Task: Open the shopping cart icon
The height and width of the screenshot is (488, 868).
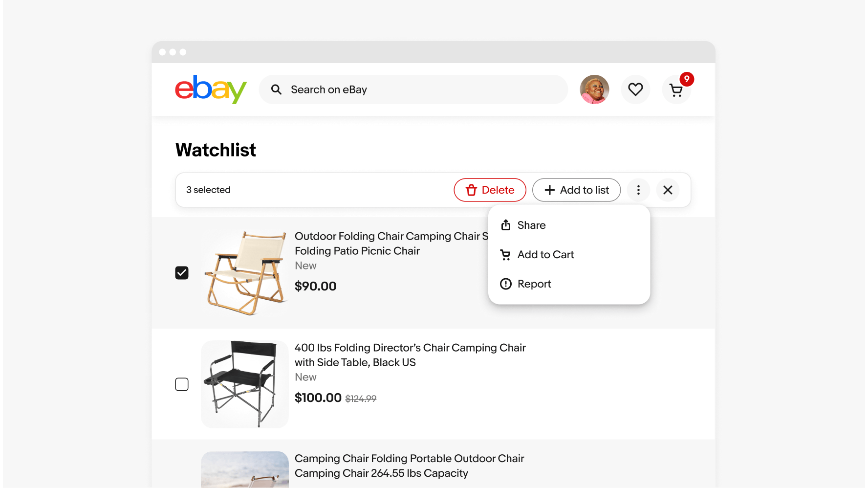Action: pyautogui.click(x=676, y=90)
